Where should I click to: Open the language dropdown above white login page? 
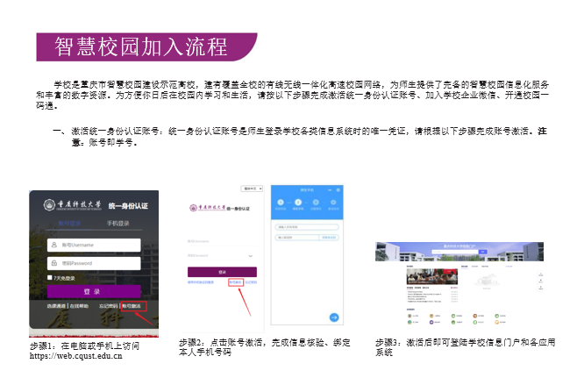(x=252, y=189)
